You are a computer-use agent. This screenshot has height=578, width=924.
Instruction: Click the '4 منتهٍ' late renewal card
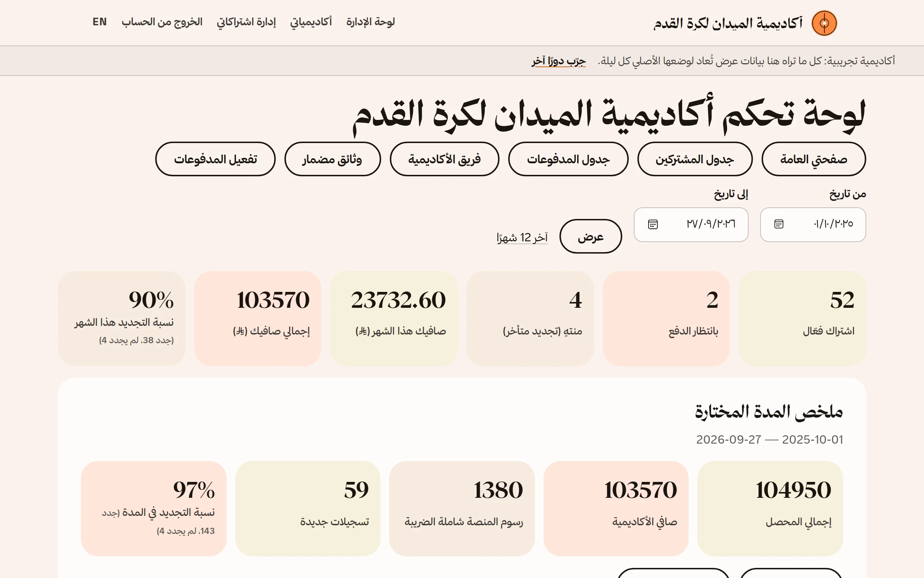[x=530, y=318]
